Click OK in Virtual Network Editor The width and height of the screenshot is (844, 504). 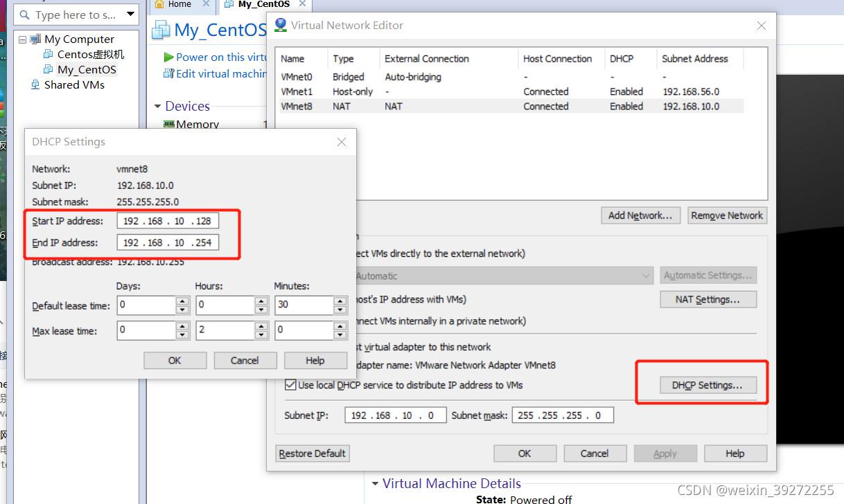click(525, 453)
